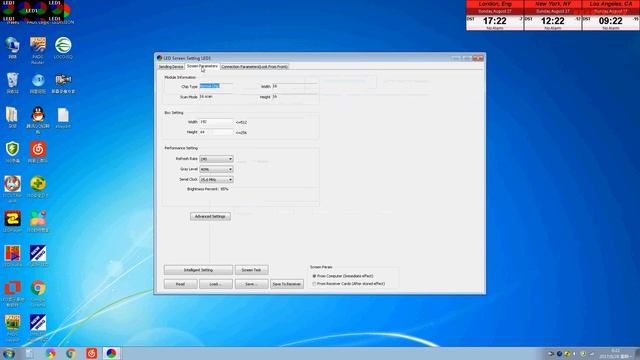Click the rainbow circle taskbar icon beside Chrome
Image resolution: width=640 pixels, height=360 pixels.
click(x=51, y=353)
